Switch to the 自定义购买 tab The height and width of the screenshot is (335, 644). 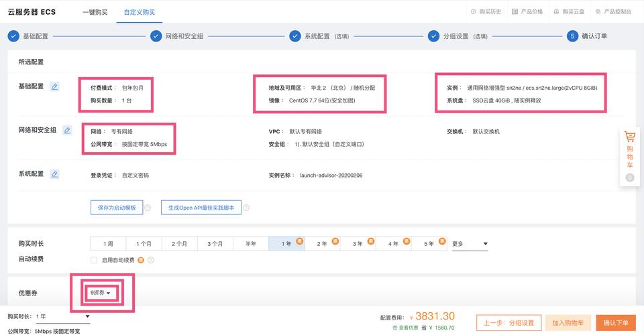point(140,12)
